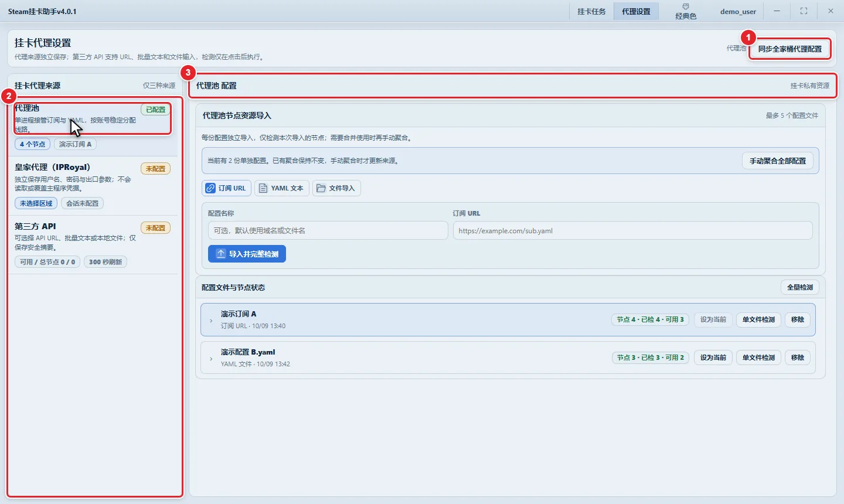Click the '仅三种来源' label

(x=159, y=86)
